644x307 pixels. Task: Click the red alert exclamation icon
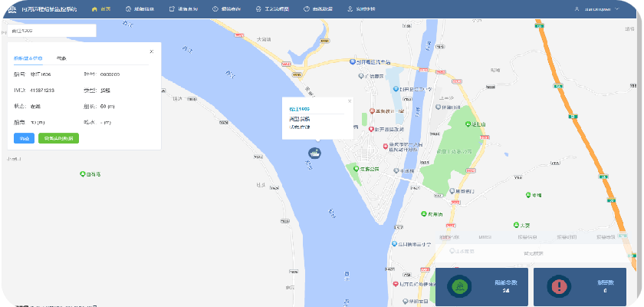click(x=559, y=287)
